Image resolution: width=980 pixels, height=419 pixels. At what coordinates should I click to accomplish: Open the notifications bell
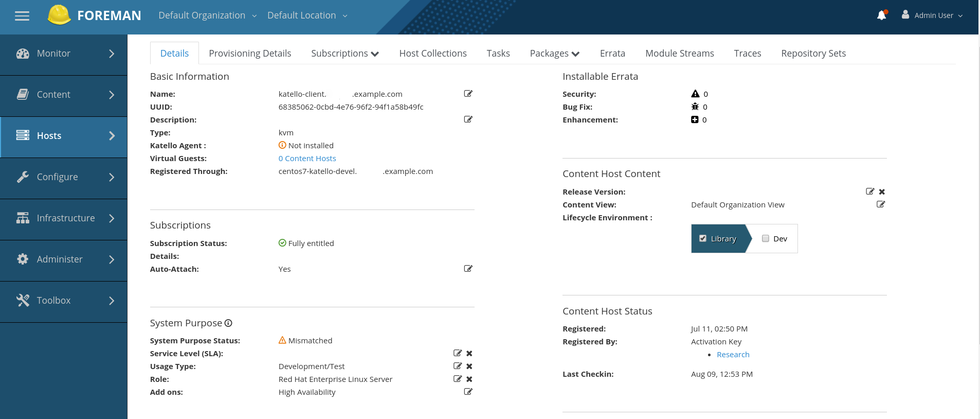click(x=882, y=15)
